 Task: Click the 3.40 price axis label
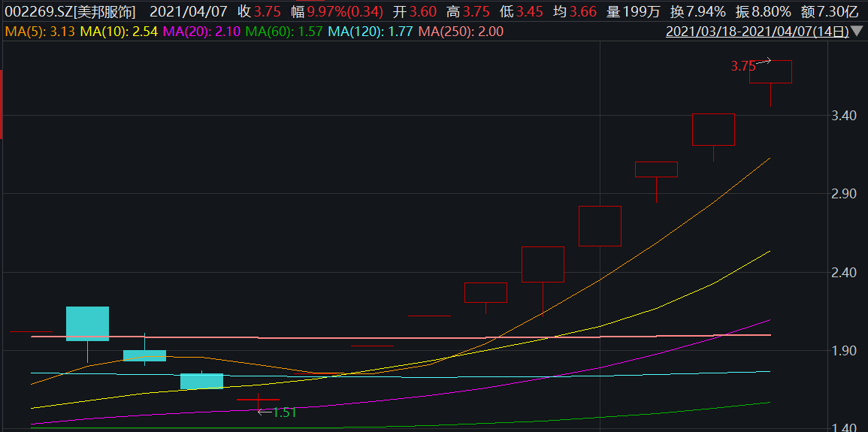[843, 116]
